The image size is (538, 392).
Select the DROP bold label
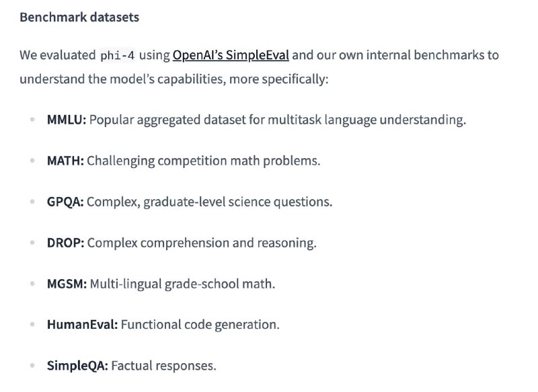pyautogui.click(x=65, y=243)
